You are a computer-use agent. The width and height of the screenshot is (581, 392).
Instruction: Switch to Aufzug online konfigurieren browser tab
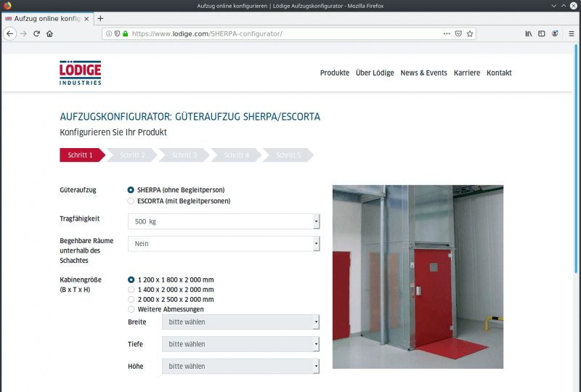pos(46,19)
